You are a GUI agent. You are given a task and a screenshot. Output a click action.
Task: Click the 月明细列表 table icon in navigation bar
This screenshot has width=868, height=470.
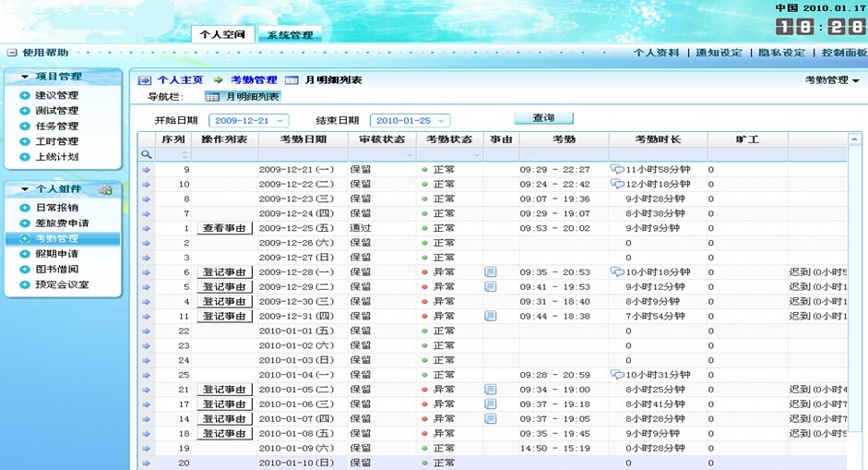click(212, 96)
